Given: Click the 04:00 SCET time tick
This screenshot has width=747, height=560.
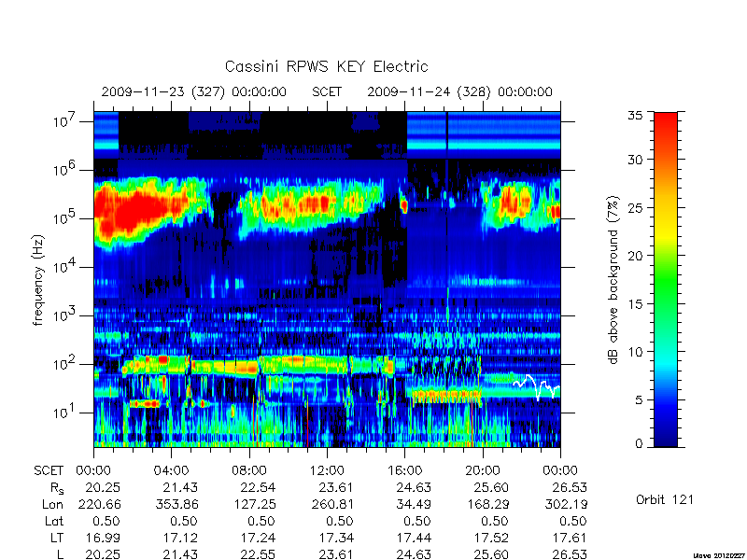Looking at the screenshot, I should point(171,470).
